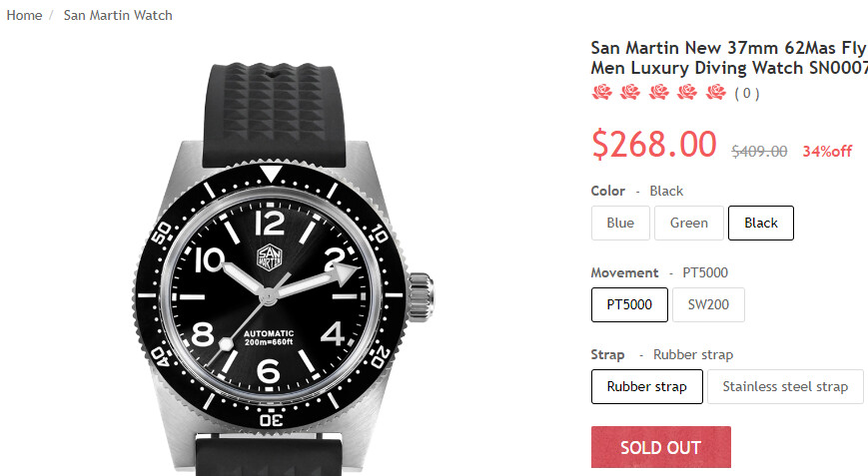Select the fifth rose rating icon
The height and width of the screenshot is (476, 868).
click(x=716, y=93)
